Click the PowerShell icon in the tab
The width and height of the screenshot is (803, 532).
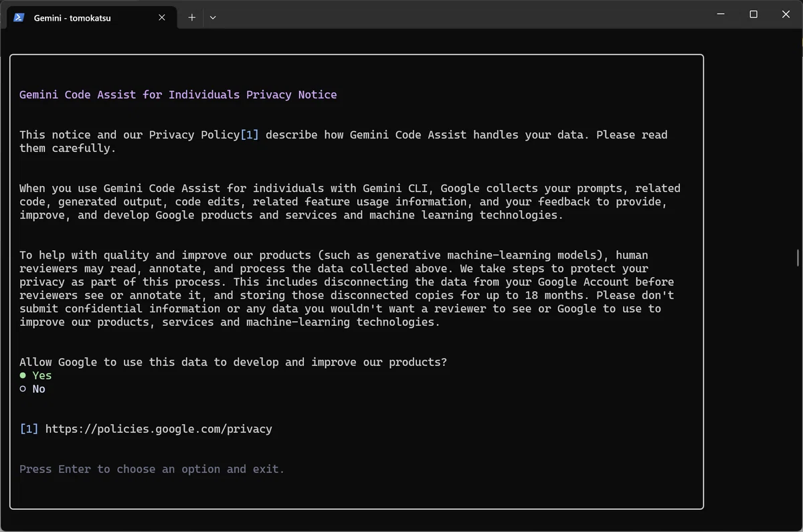19,18
